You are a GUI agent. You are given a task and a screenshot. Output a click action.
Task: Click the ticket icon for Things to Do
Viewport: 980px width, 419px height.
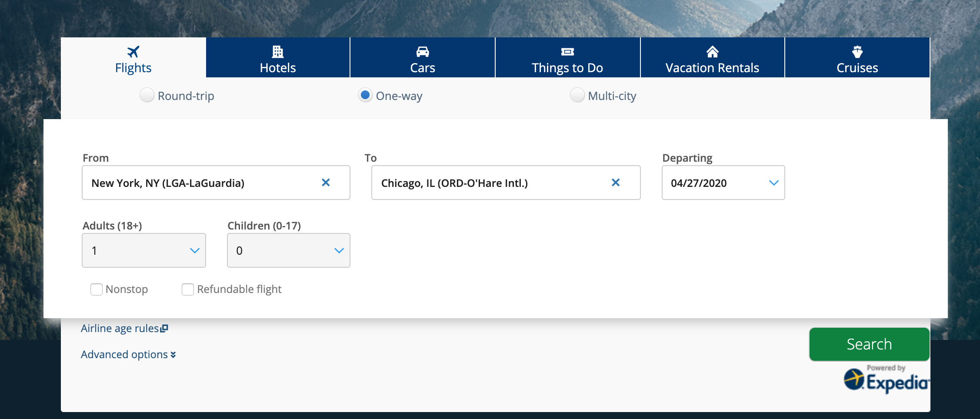(567, 52)
